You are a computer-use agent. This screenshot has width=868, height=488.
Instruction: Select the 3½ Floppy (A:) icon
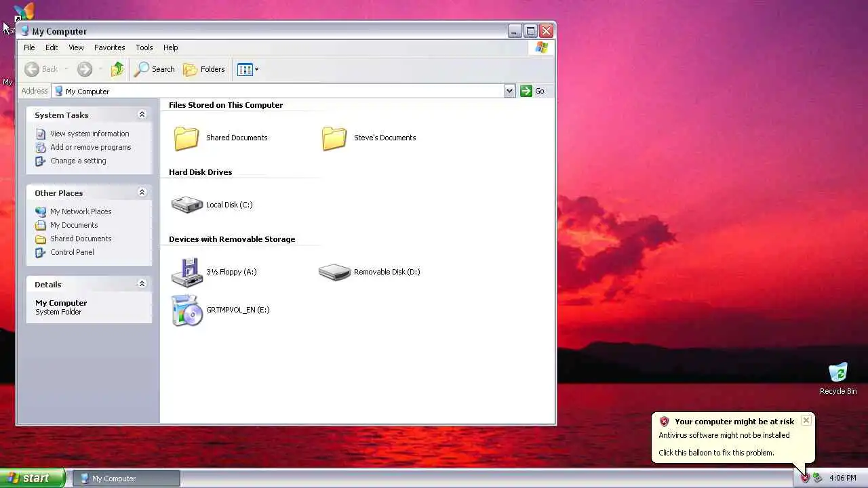(187, 272)
